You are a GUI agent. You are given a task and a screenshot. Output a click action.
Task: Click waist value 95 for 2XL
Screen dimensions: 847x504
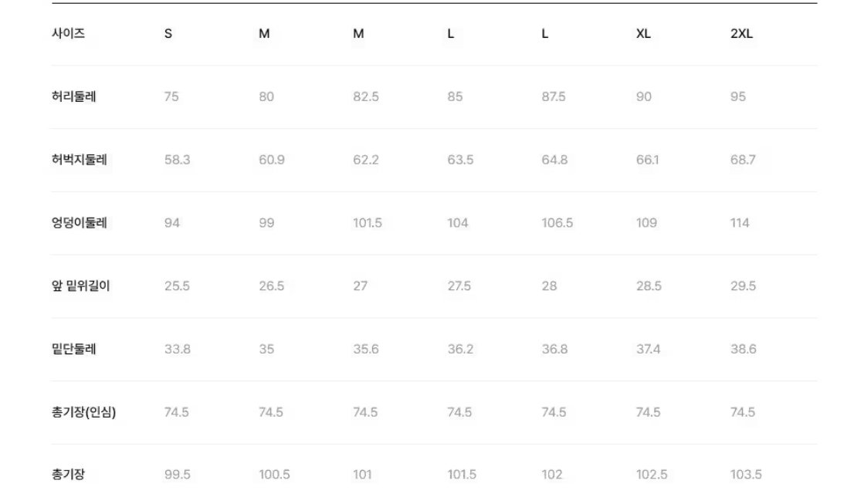(738, 96)
